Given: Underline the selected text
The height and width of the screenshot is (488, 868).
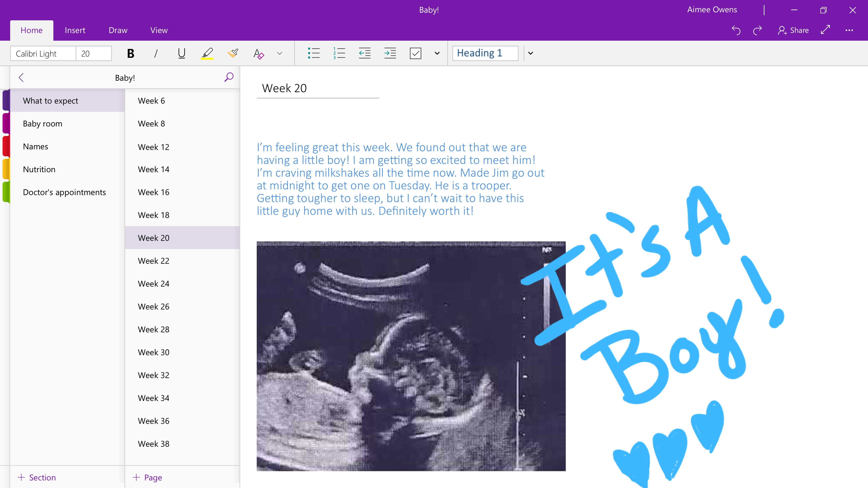Looking at the screenshot, I should [181, 53].
